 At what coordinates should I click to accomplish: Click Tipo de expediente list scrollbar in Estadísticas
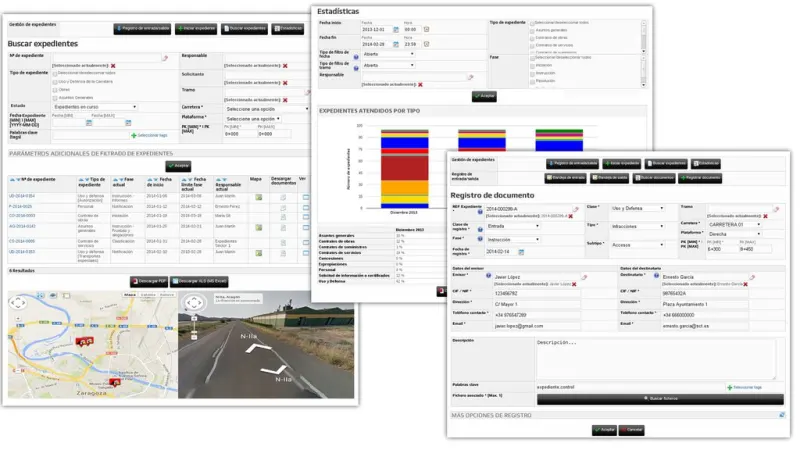(x=643, y=37)
